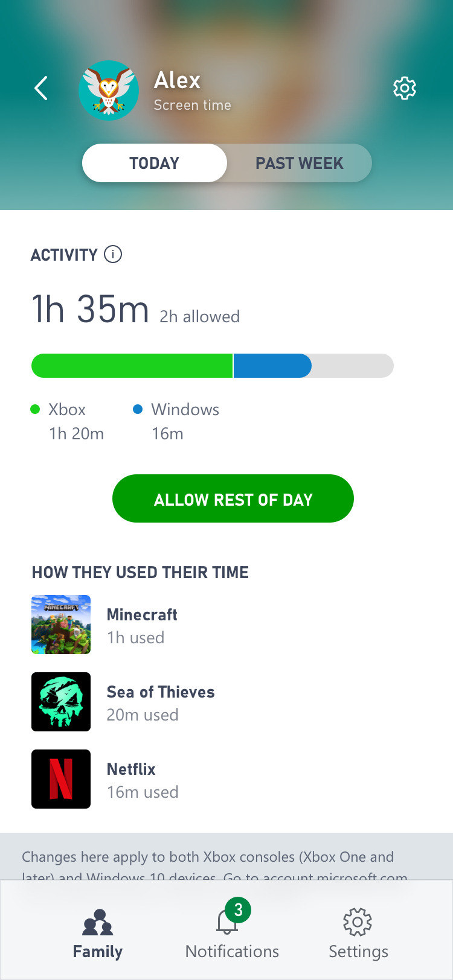
Task: Show Activity info circle icon details
Action: click(x=113, y=255)
